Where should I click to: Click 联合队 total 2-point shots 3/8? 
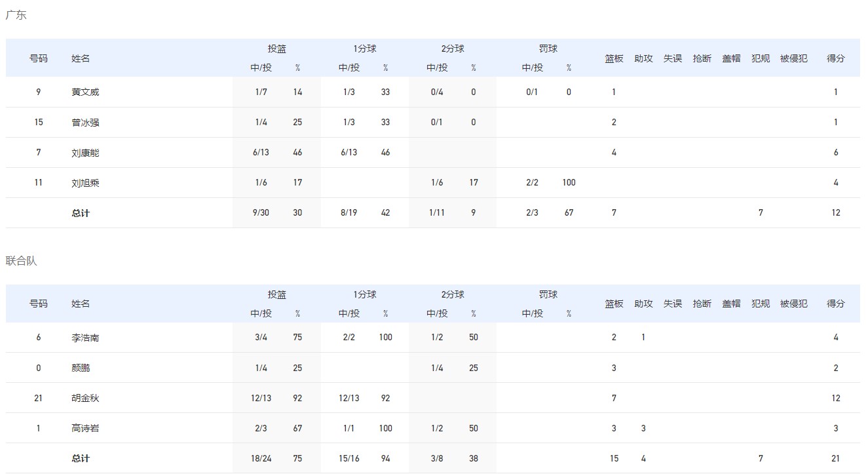pos(437,458)
